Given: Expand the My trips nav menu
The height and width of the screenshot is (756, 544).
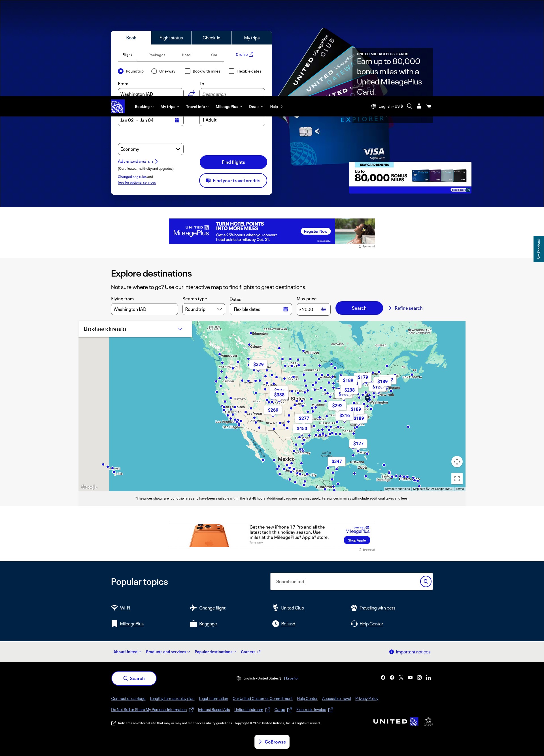Looking at the screenshot, I should point(170,107).
